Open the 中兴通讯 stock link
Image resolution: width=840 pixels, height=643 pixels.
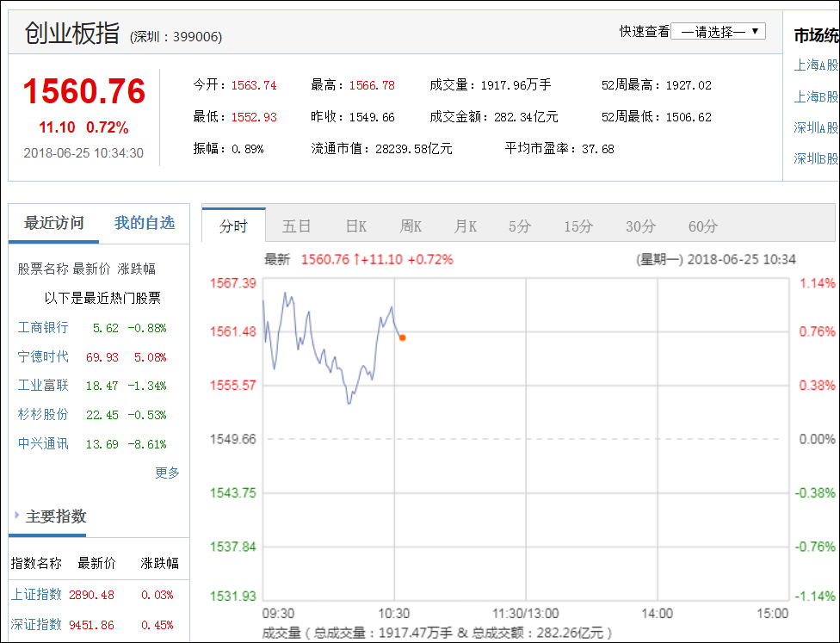tap(43, 443)
